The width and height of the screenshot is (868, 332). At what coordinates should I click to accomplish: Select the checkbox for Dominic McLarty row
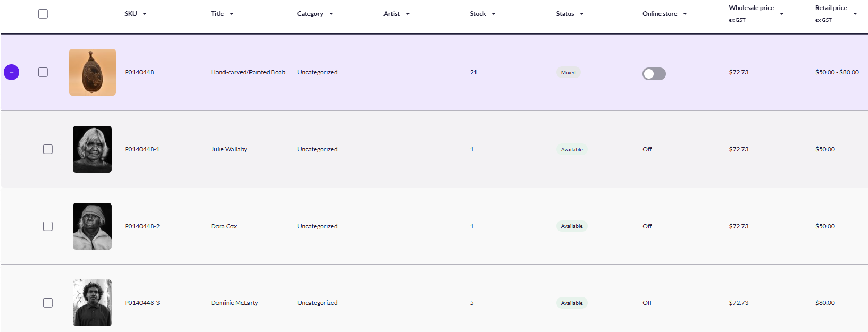(x=48, y=303)
